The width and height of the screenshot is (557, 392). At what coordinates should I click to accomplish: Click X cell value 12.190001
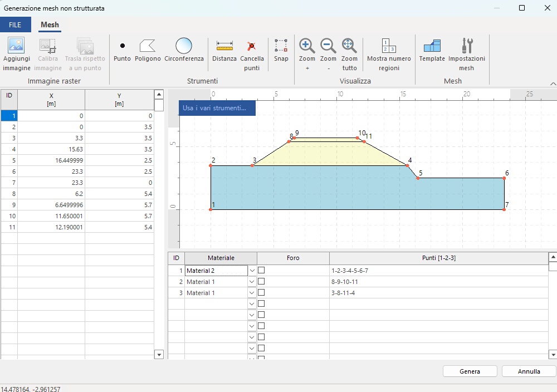pyautogui.click(x=51, y=227)
